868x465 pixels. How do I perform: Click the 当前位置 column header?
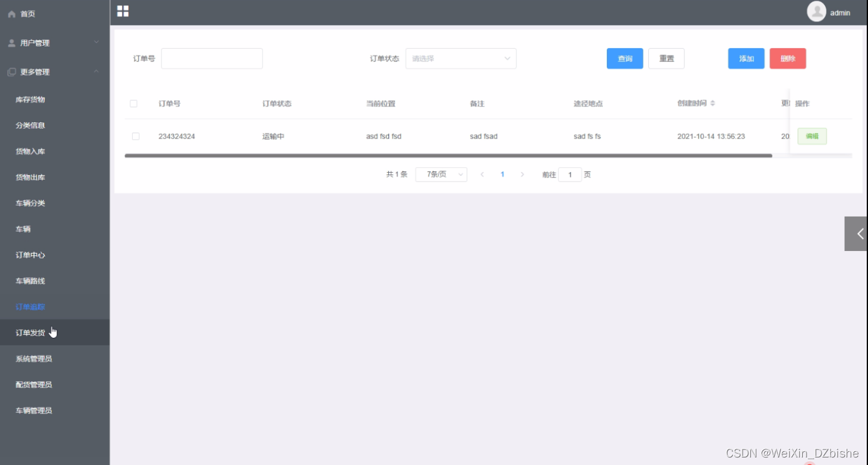pos(381,104)
